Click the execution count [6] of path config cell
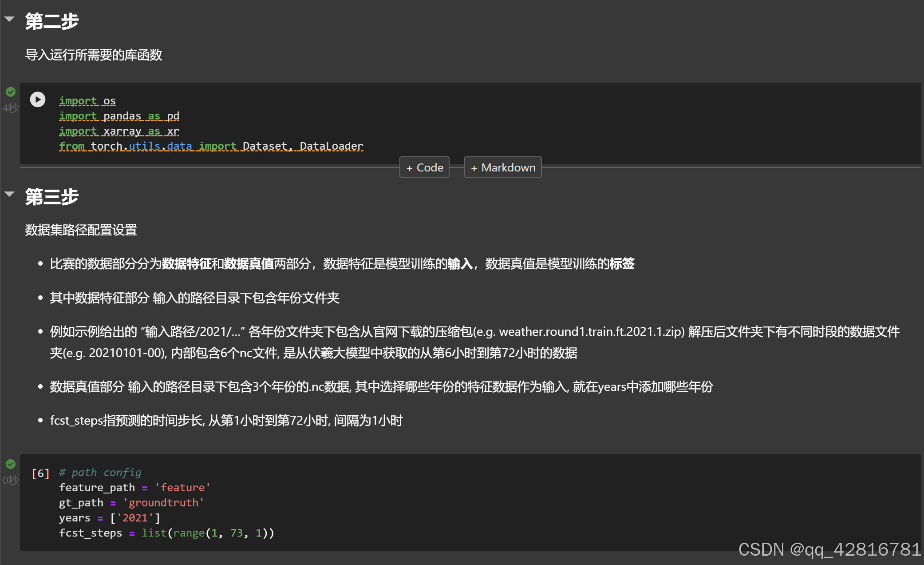This screenshot has width=924, height=565. pyautogui.click(x=40, y=473)
